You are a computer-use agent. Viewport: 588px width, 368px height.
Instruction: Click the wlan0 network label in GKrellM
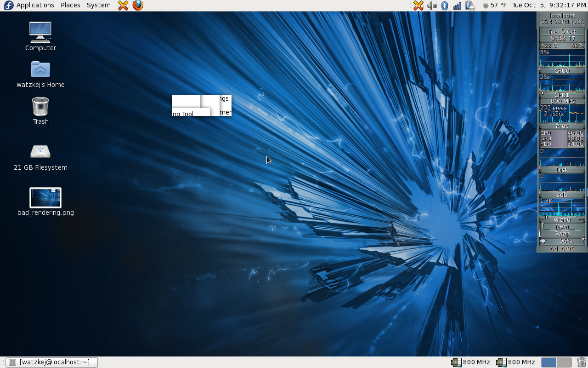(x=562, y=220)
